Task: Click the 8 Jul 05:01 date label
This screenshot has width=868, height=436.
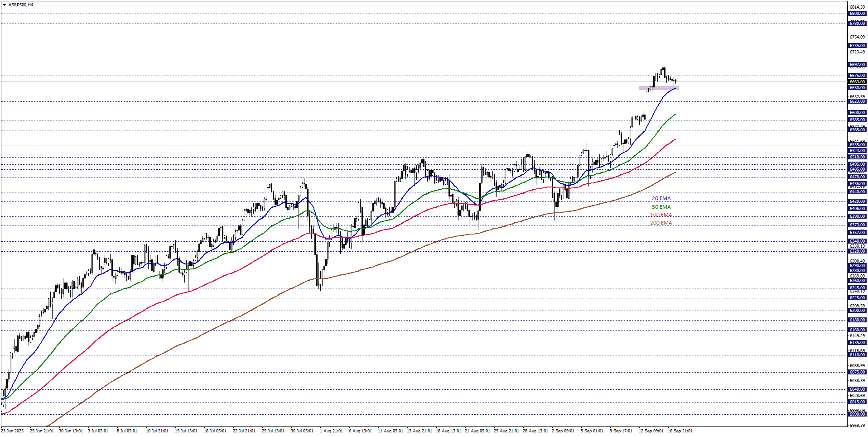Action: click(127, 431)
